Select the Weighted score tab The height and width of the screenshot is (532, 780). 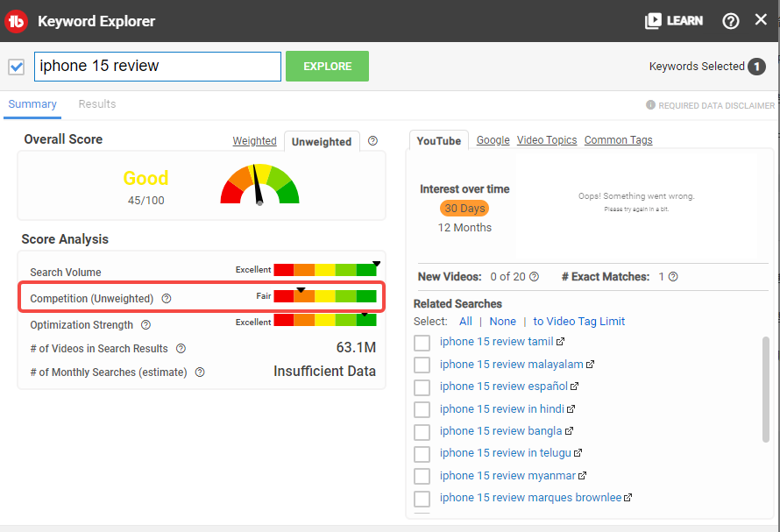tap(254, 141)
